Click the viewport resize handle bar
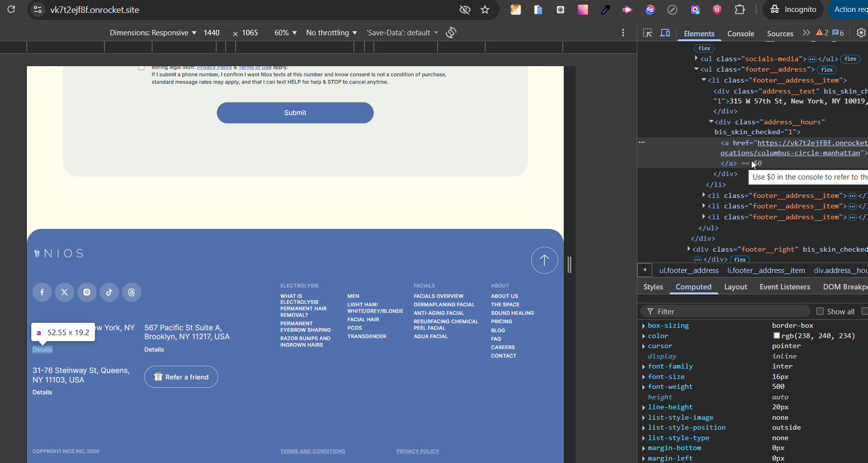 click(x=570, y=265)
